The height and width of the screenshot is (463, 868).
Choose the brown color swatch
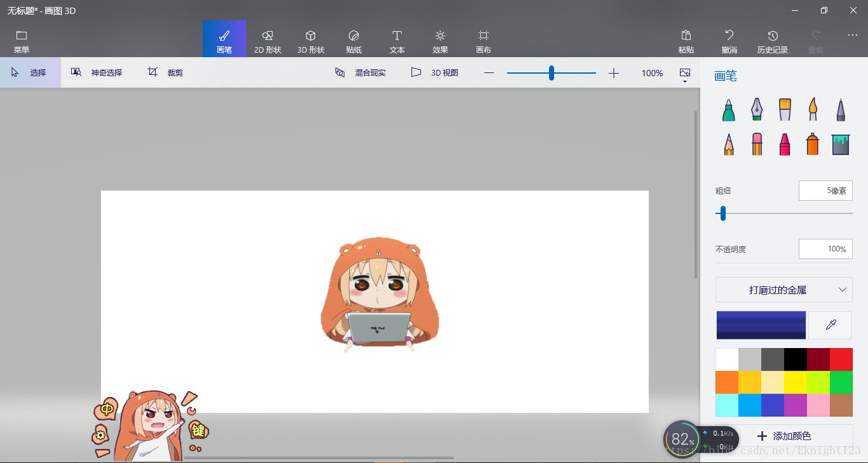[x=841, y=405]
